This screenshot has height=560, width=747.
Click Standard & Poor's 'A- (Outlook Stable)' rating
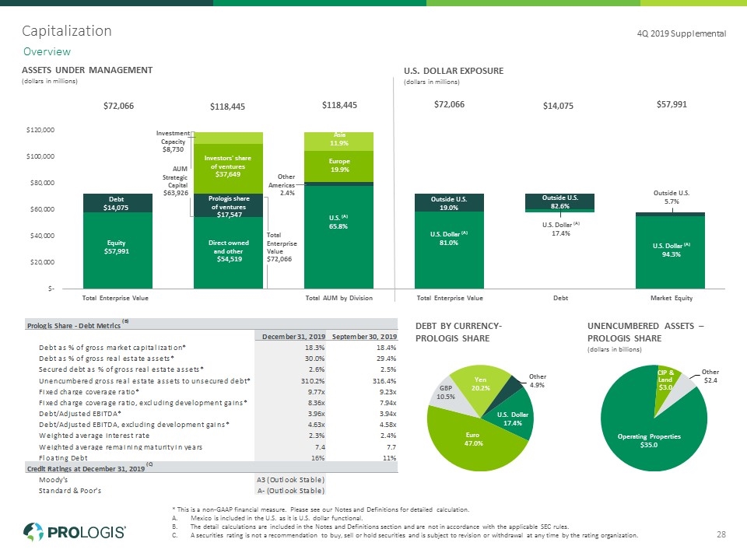pyautogui.click(x=290, y=491)
